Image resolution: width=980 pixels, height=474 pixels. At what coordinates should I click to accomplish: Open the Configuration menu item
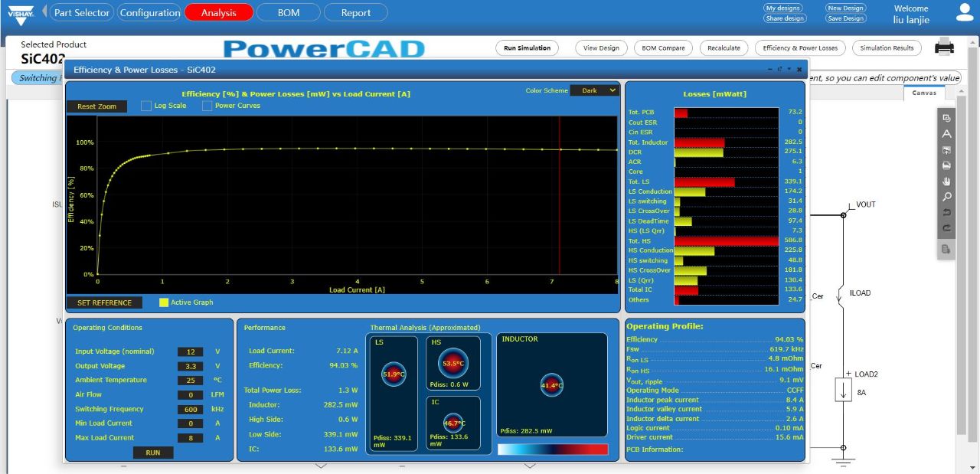coord(149,11)
